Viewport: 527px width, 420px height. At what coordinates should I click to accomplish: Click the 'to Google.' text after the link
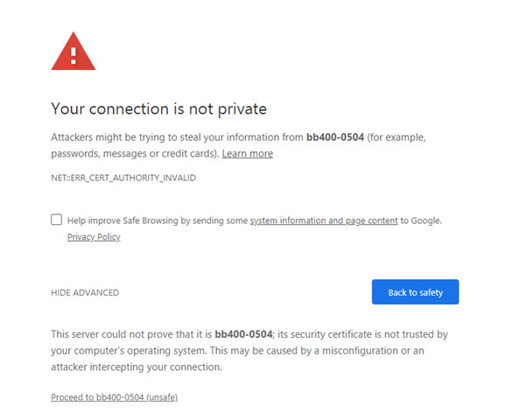[421, 221]
